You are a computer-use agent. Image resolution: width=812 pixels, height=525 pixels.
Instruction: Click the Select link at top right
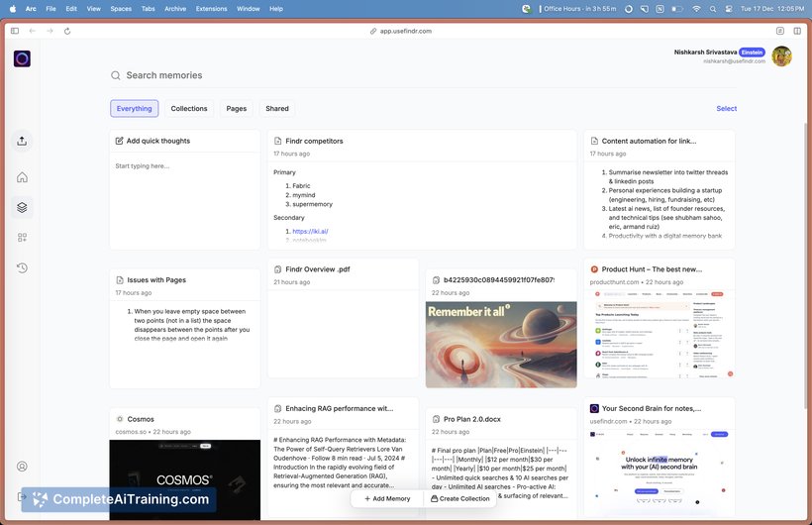tap(726, 108)
